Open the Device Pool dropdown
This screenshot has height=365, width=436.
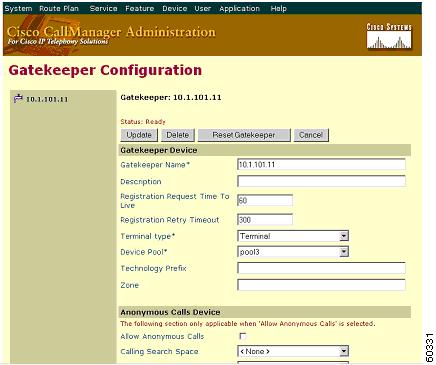point(293,252)
